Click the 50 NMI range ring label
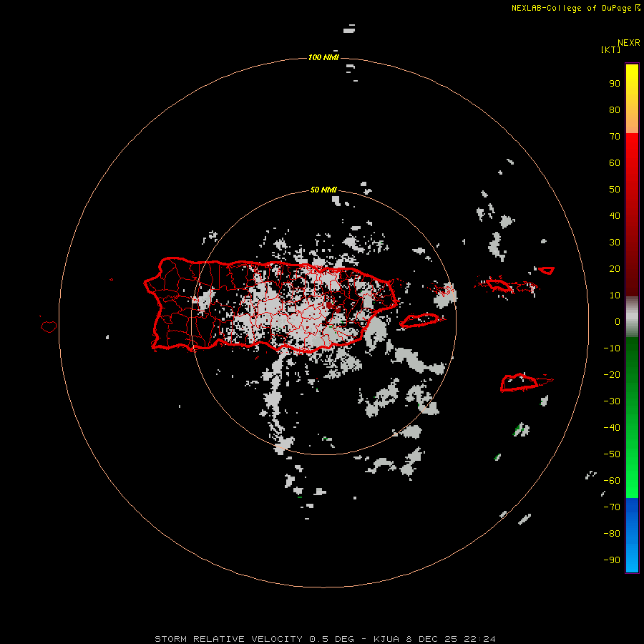 (323, 190)
